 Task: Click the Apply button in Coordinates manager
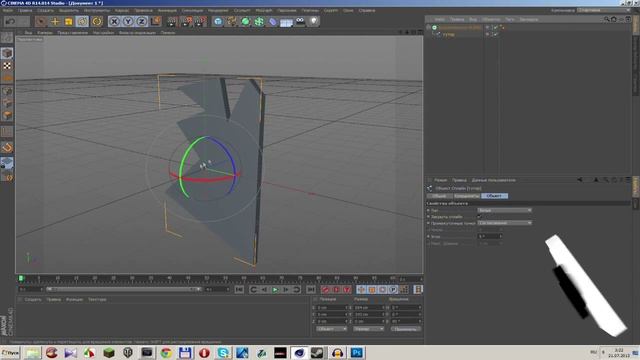[406, 329]
